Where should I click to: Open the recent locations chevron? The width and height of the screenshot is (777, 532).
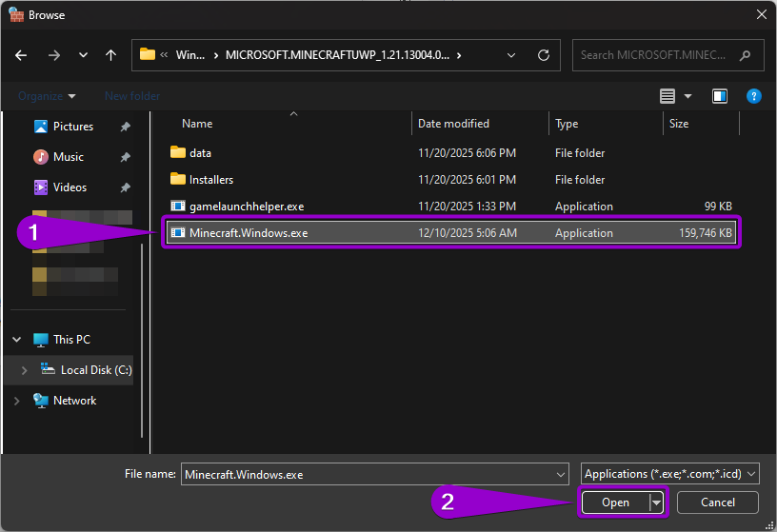coord(83,55)
